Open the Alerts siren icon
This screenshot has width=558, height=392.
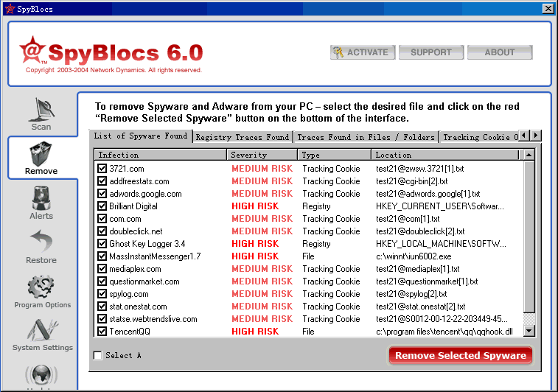(x=41, y=198)
